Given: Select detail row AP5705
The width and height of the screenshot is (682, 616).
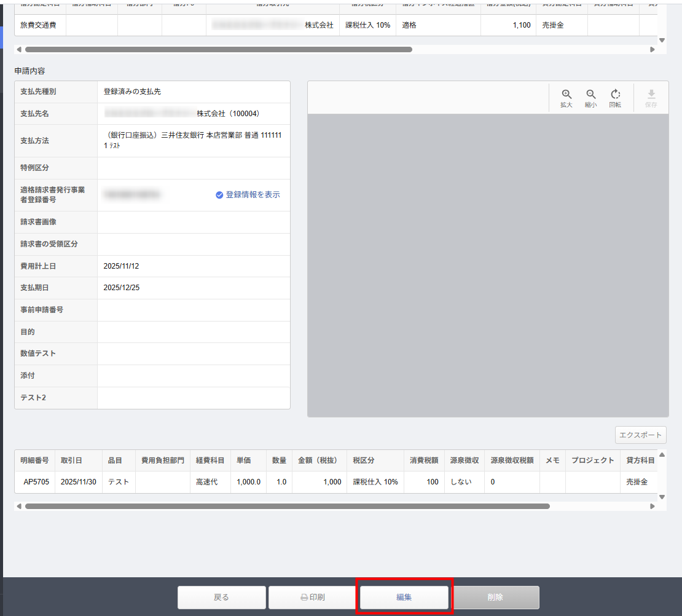Looking at the screenshot, I should 36,482.
